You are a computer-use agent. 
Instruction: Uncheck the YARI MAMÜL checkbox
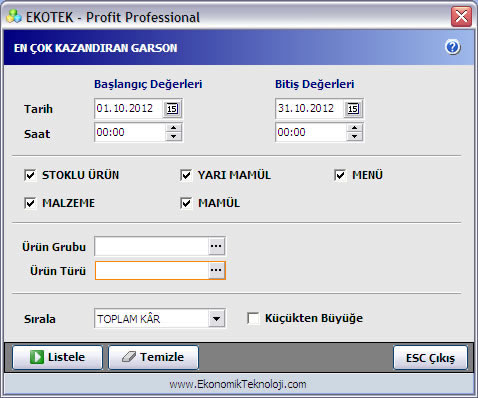pyautogui.click(x=186, y=175)
